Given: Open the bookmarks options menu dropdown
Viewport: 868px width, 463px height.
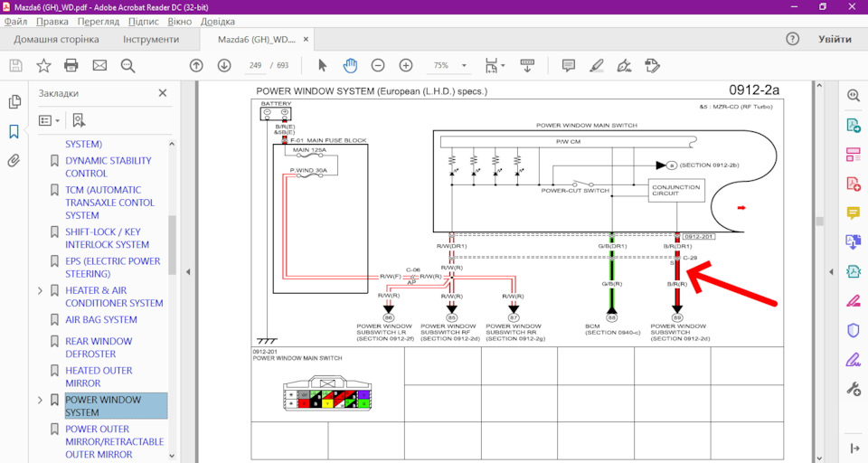Looking at the screenshot, I should click(49, 120).
